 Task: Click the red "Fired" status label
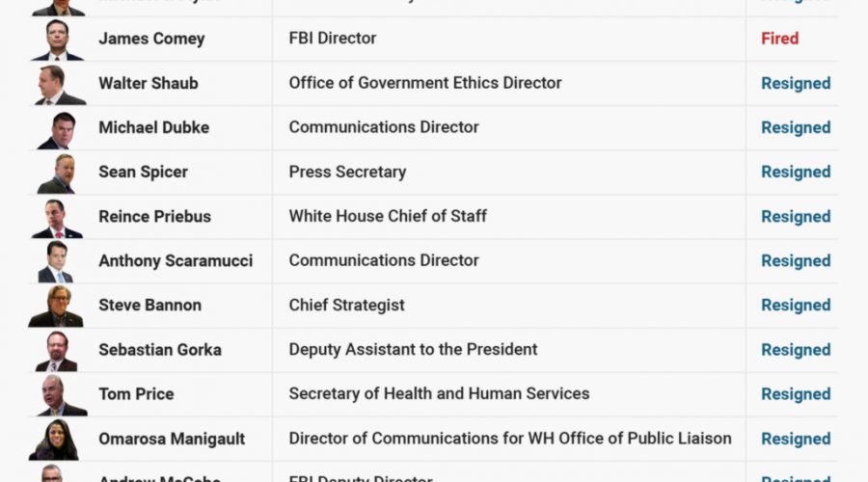tap(779, 39)
